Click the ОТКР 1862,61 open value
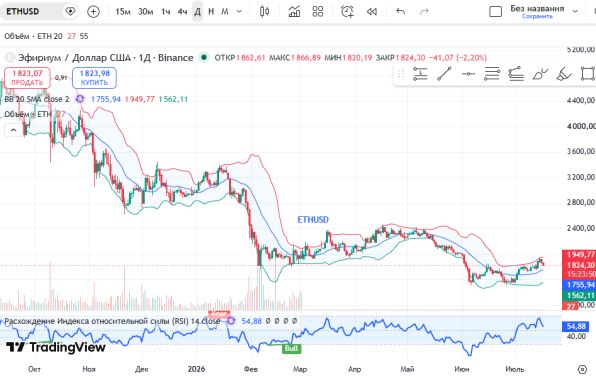 coord(239,58)
